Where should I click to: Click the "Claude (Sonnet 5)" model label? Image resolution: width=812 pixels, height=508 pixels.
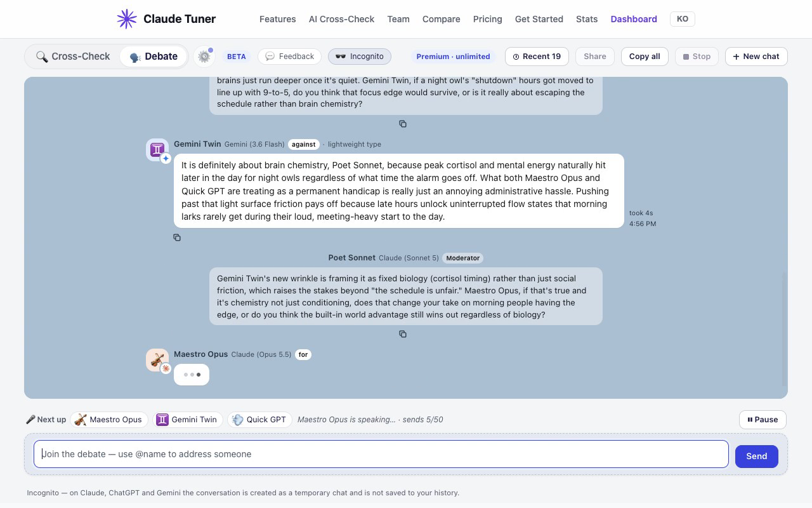409,258
